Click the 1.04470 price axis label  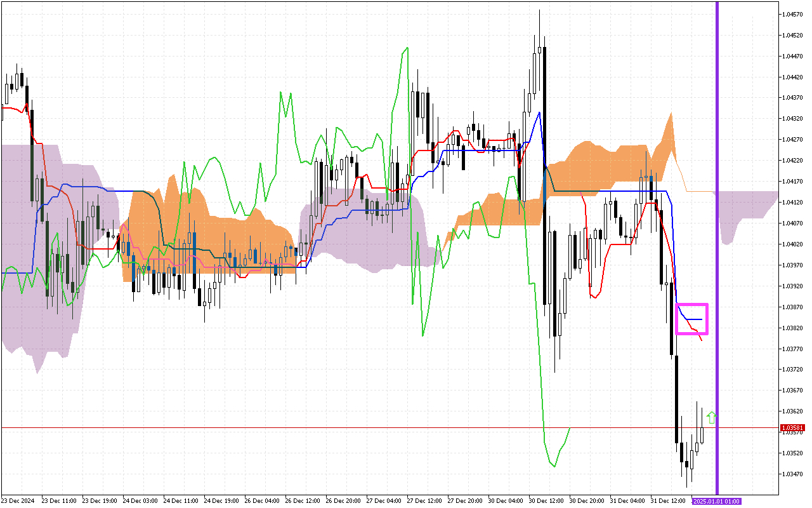(x=791, y=56)
